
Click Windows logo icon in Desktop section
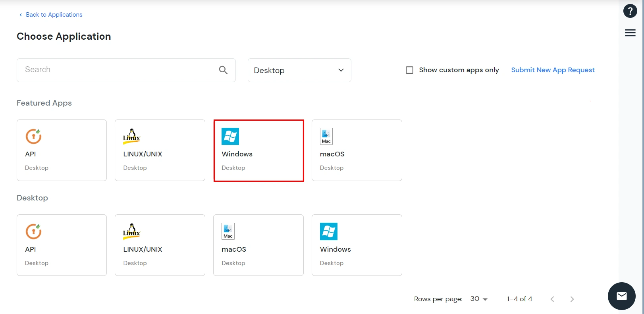(329, 231)
